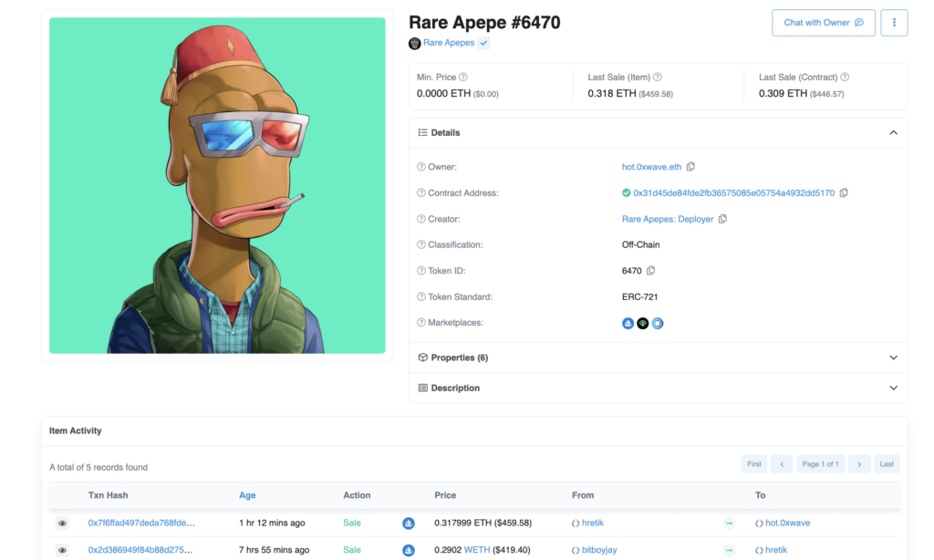Click the Min. Price help icon
Viewport: 934px width, 560px height.
(463, 78)
